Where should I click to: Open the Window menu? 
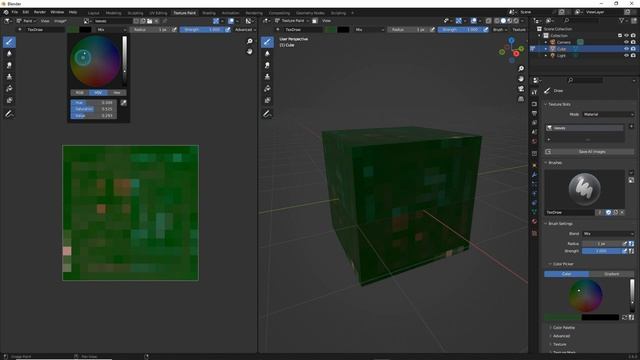click(57, 12)
